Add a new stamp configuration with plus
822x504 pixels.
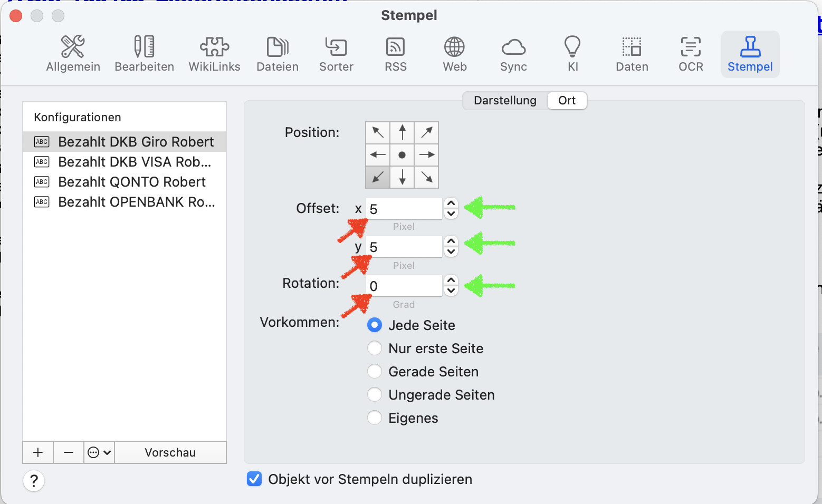(38, 452)
